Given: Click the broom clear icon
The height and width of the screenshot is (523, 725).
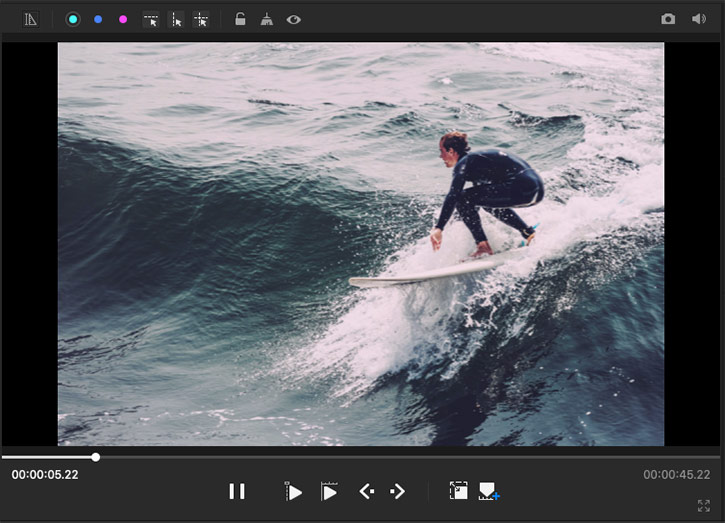Looking at the screenshot, I should click(266, 19).
